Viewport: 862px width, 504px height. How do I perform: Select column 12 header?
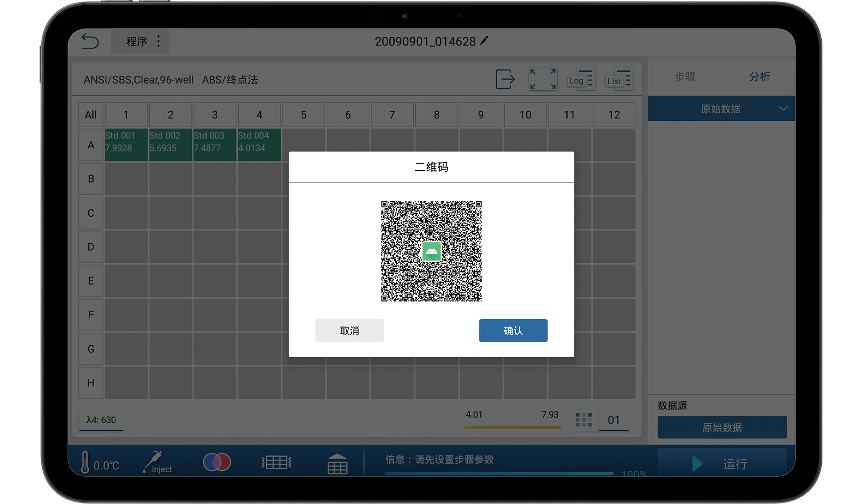614,115
